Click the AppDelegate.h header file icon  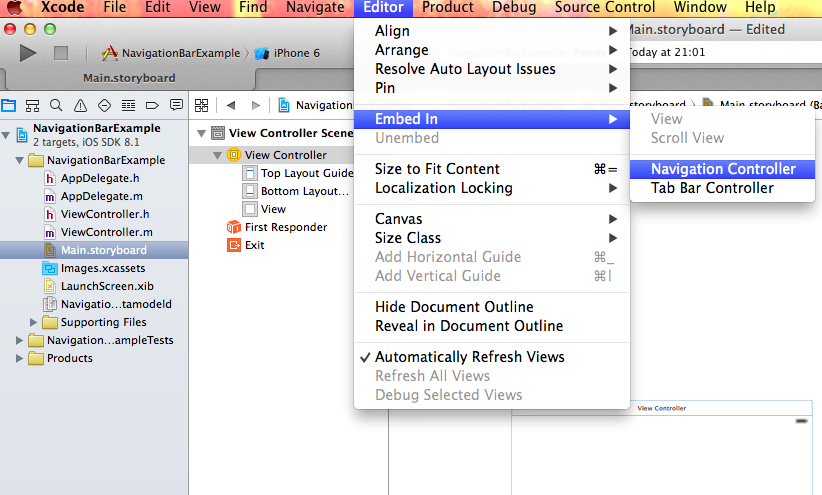[x=50, y=178]
